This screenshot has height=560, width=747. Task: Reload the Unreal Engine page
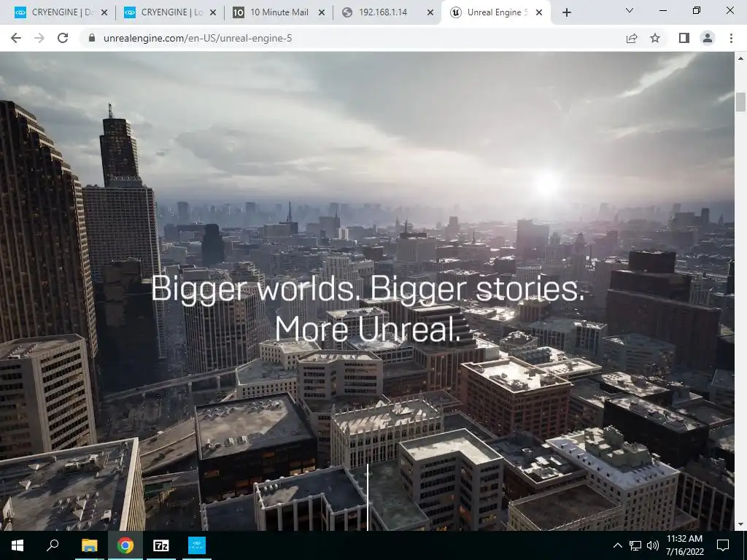click(x=63, y=38)
